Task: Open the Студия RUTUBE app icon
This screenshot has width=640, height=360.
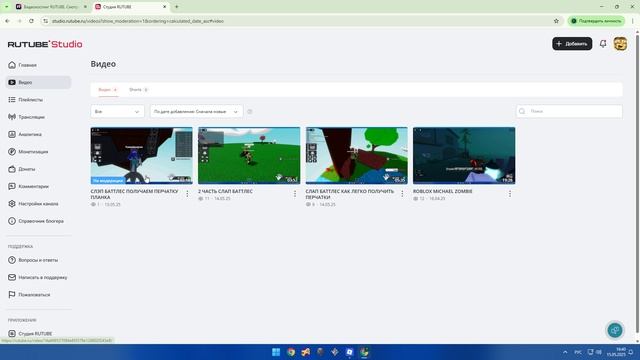Action: coord(12,334)
